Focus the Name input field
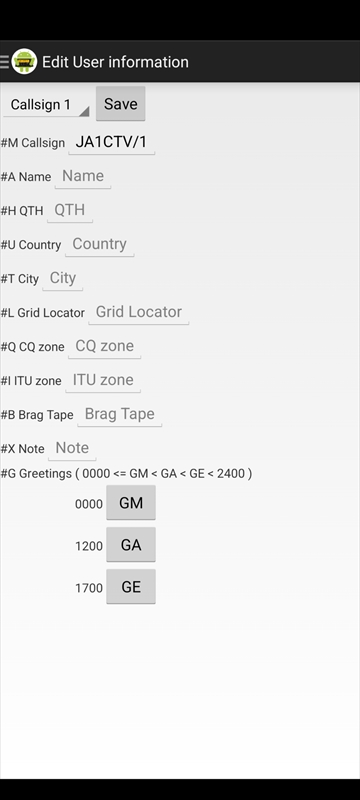This screenshot has height=800, width=360. [x=83, y=176]
